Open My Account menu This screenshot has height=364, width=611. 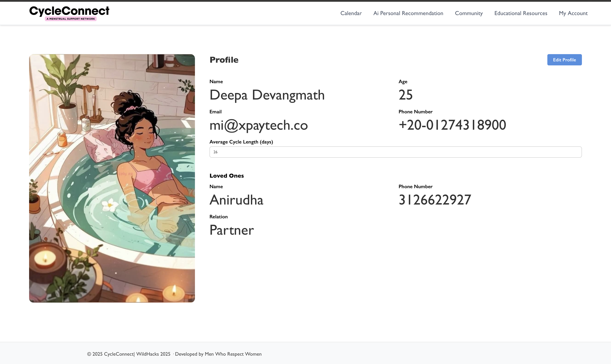[x=573, y=13]
